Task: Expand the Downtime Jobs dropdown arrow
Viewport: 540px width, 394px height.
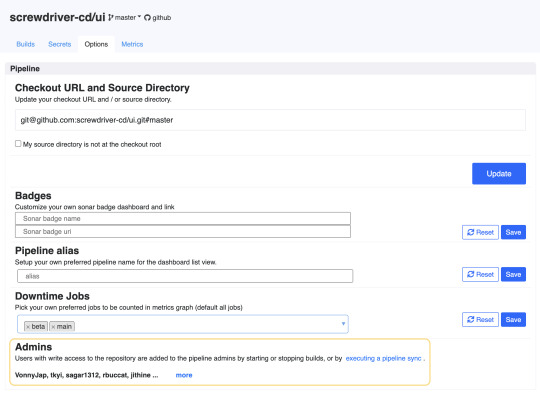Action: click(x=343, y=323)
